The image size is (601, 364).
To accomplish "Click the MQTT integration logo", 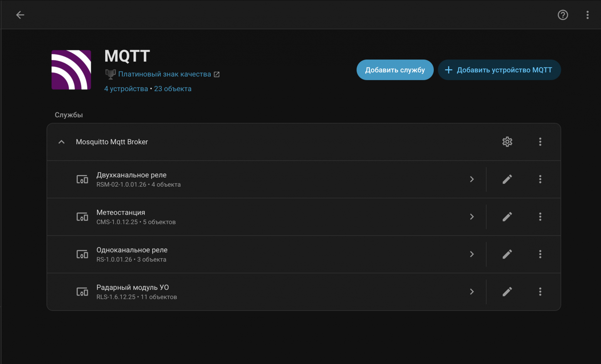I will click(x=71, y=70).
